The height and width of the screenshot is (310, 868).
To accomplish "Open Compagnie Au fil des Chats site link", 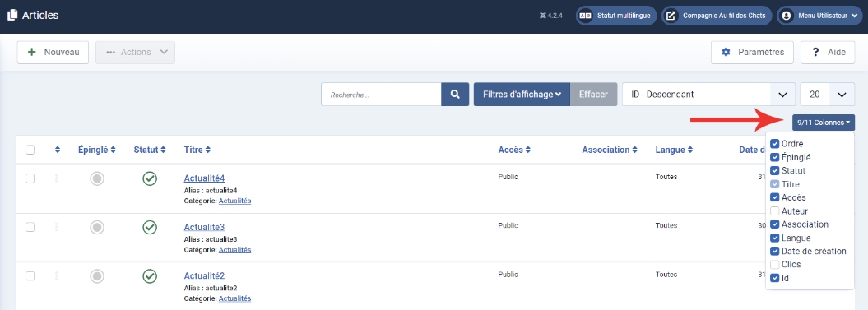I will click(x=717, y=16).
